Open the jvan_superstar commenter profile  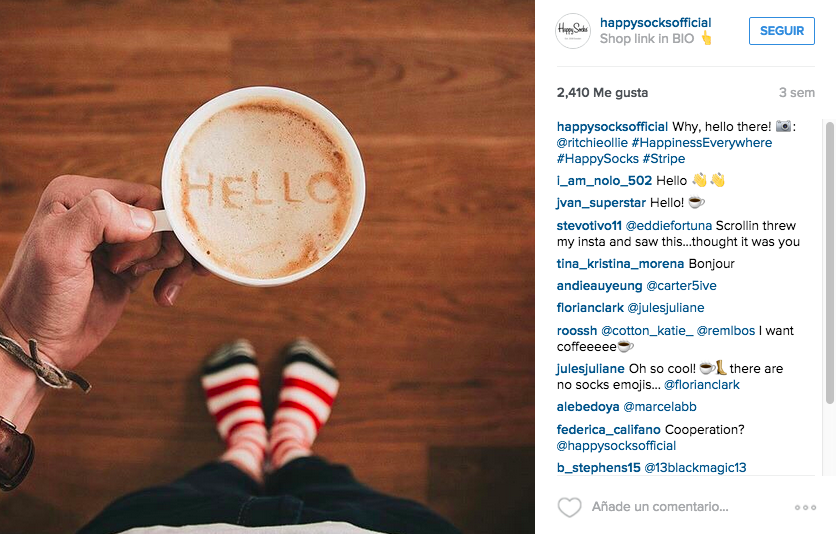[601, 203]
